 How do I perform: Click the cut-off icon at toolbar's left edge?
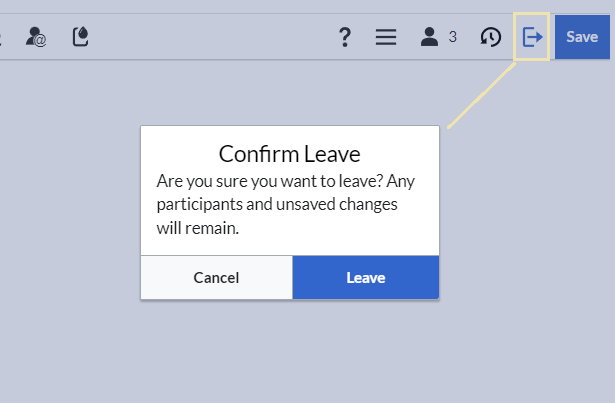point(2,37)
